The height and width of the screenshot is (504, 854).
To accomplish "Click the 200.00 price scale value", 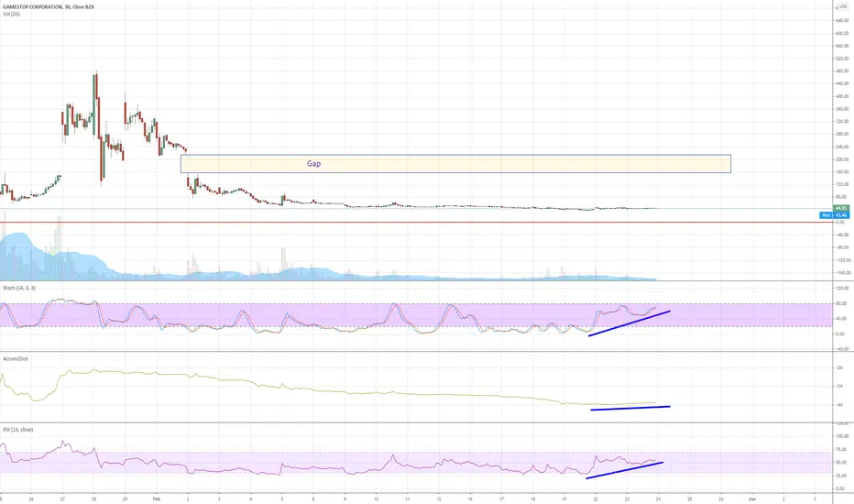I will pyautogui.click(x=843, y=159).
